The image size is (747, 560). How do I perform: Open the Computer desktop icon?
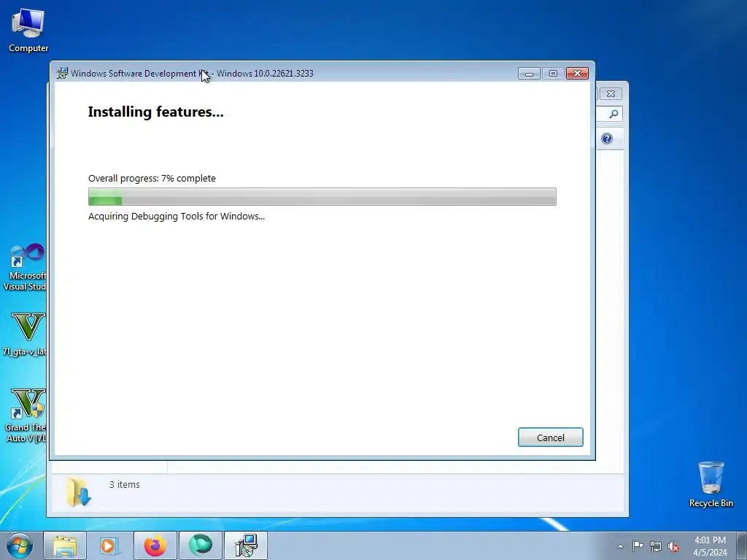(x=28, y=31)
